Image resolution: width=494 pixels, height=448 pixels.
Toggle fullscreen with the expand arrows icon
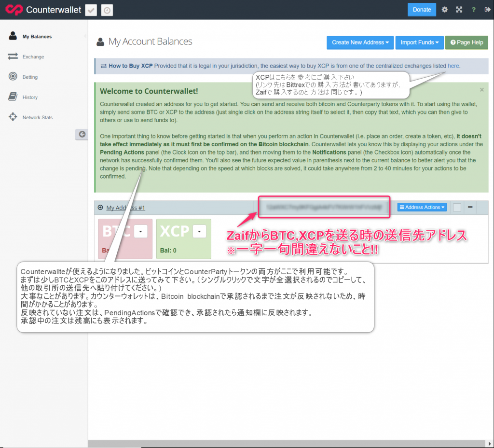[x=459, y=10]
